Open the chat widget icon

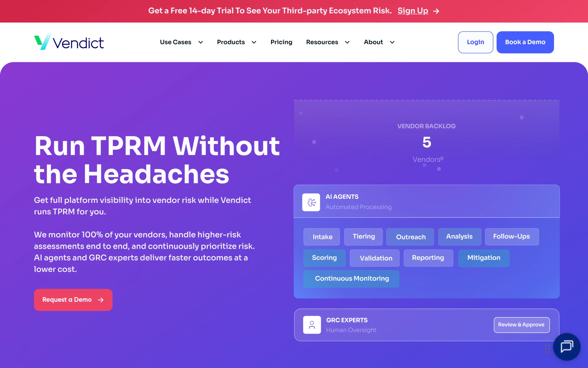pyautogui.click(x=567, y=347)
